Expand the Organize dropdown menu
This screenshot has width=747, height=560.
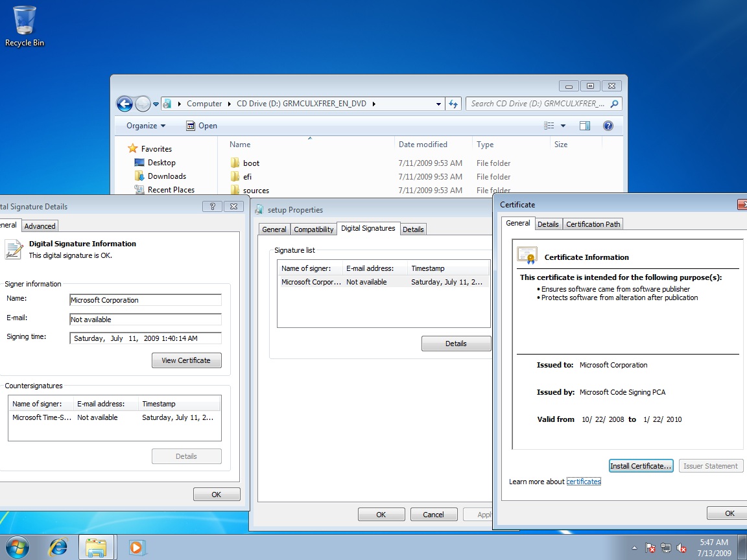coord(146,126)
